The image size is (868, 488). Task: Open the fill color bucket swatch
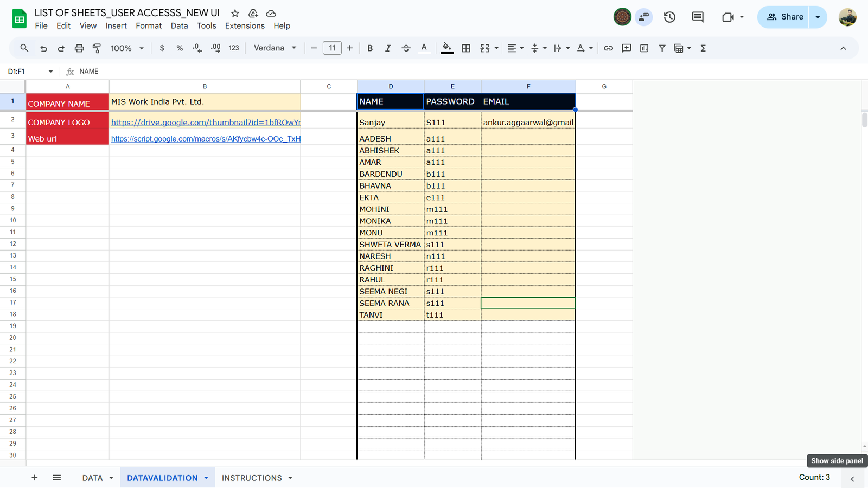(447, 48)
